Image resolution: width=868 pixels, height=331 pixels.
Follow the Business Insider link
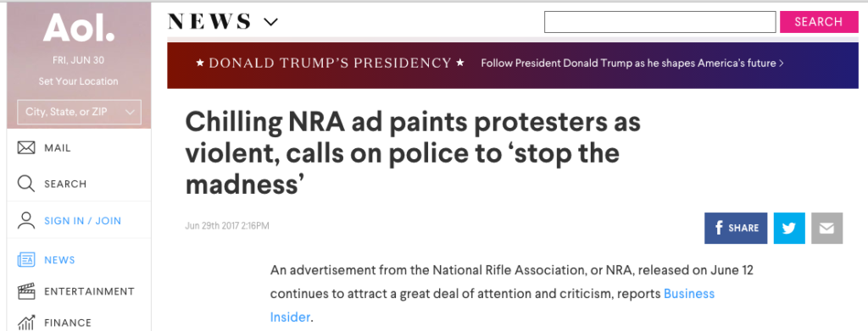[x=492, y=305]
